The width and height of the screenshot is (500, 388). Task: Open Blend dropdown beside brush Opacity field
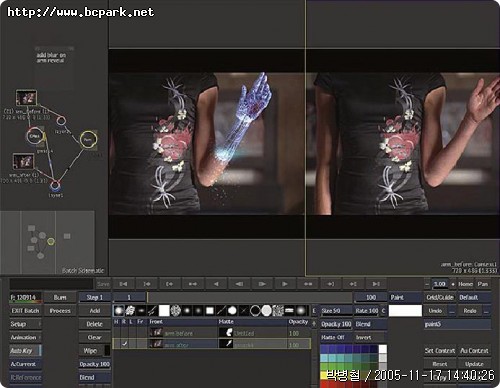(370, 324)
